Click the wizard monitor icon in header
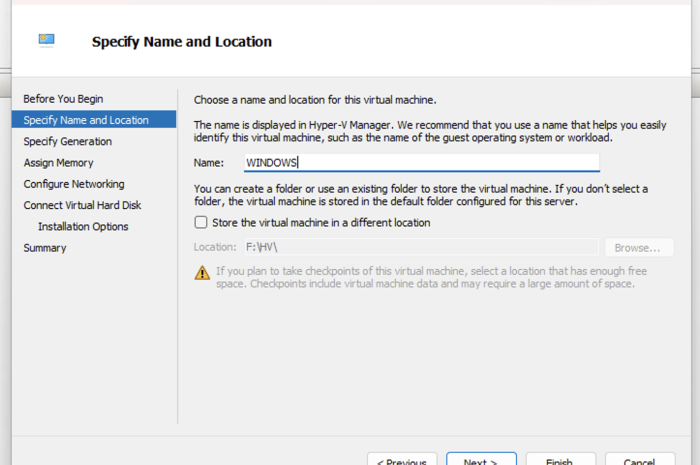 (x=46, y=41)
